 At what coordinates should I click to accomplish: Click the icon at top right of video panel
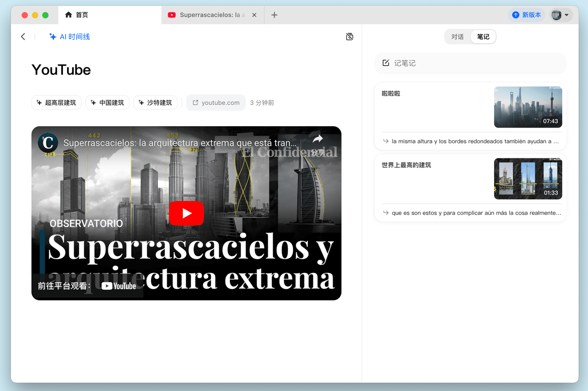click(350, 37)
